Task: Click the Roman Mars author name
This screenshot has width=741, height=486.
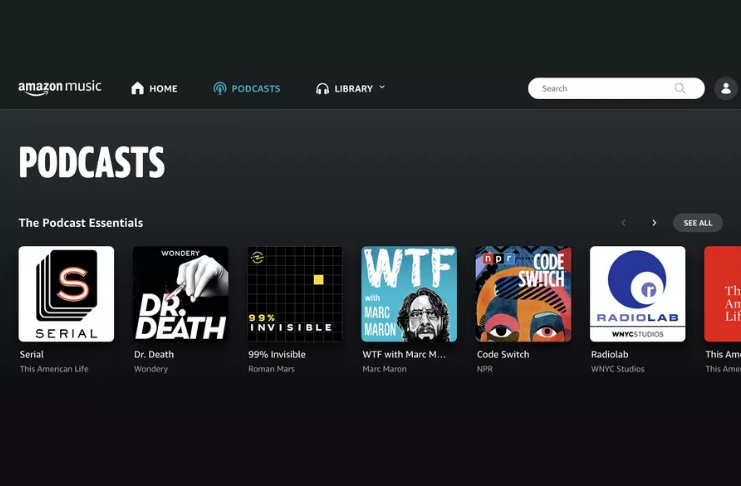Action: click(x=271, y=369)
